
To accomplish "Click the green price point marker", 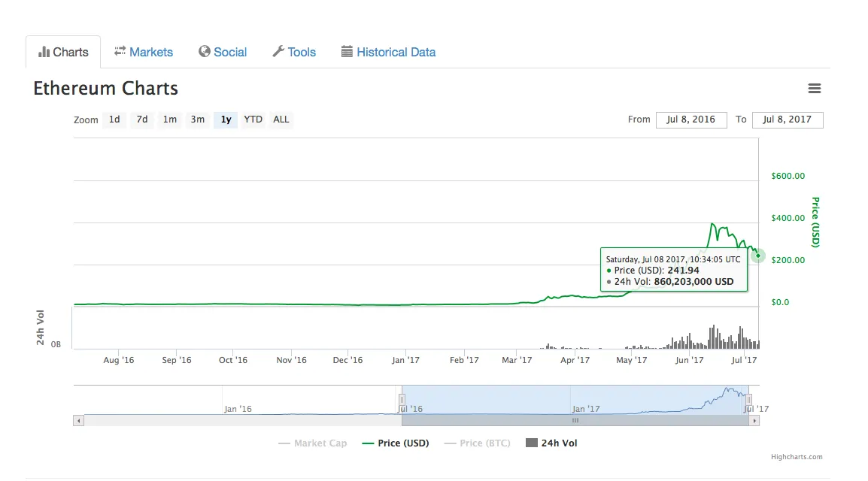I will [x=758, y=256].
